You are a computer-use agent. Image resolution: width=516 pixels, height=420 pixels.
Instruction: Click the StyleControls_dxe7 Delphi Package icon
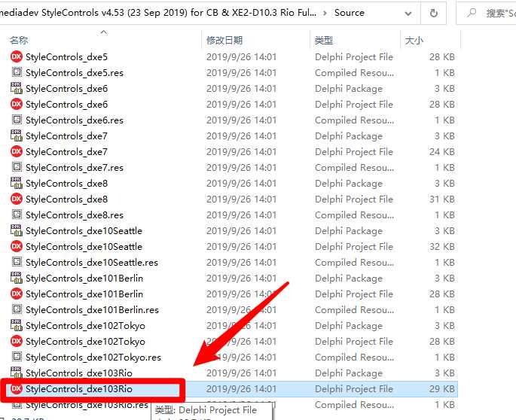[17, 135]
